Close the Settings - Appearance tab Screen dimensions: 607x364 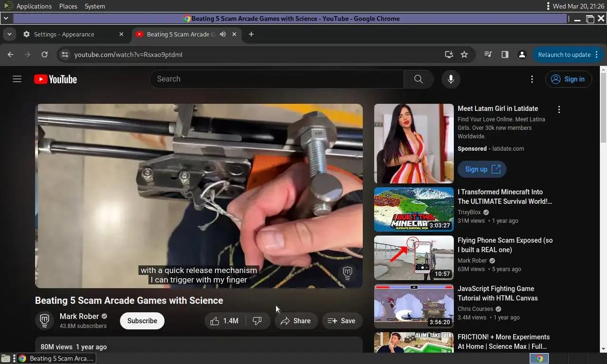tap(121, 34)
